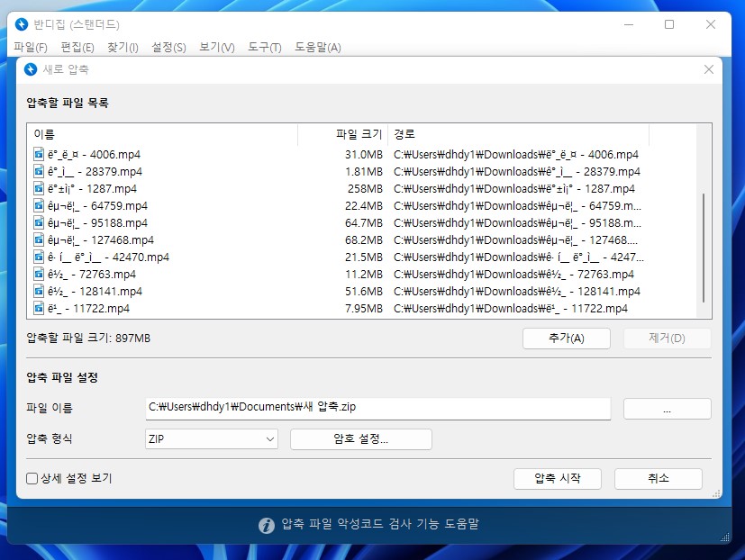Click file icon of 72763.mp4 row
Viewport: 745px width, 560px height.
[x=39, y=274]
